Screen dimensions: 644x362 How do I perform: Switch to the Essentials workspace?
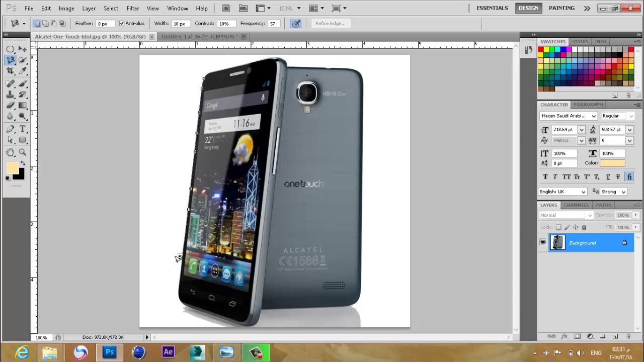tap(492, 8)
